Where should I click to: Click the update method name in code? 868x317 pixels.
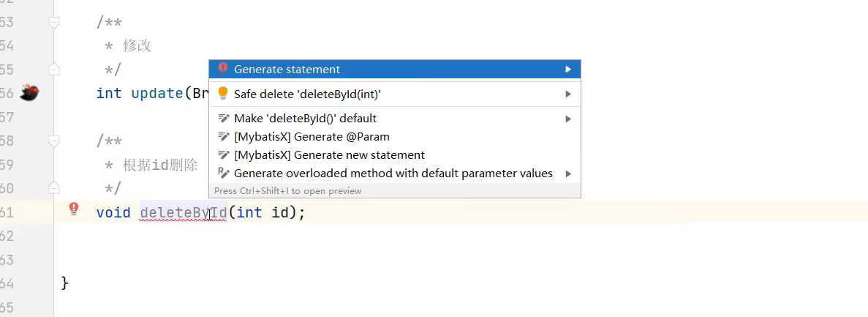click(156, 93)
